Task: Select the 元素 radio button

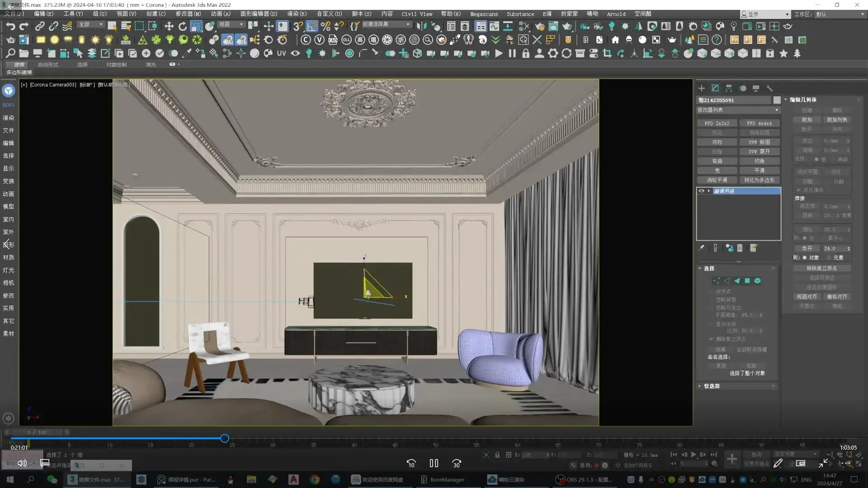Action: [830, 258]
